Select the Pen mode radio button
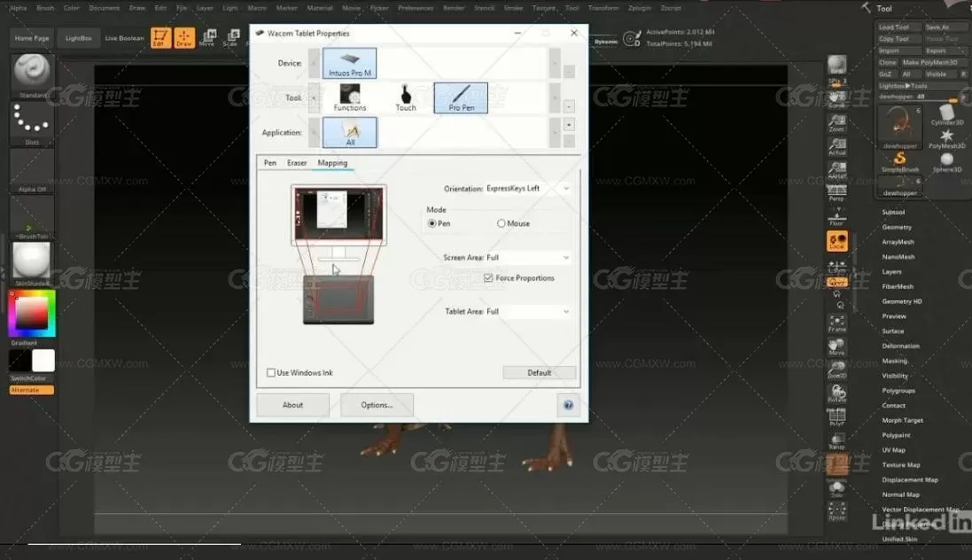 [x=432, y=223]
